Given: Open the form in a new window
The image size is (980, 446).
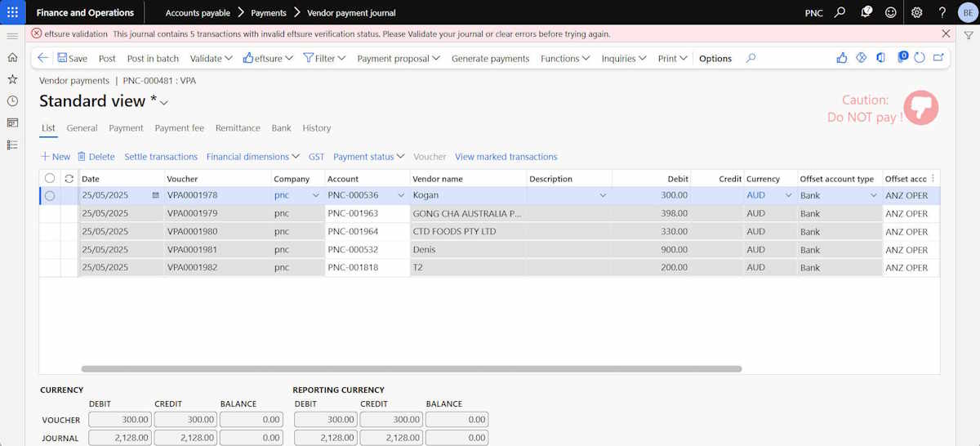Looking at the screenshot, I should tap(938, 58).
